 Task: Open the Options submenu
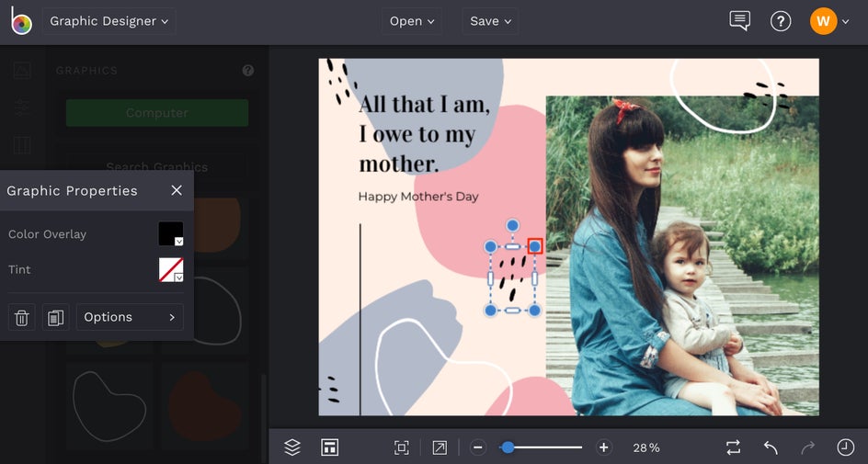[x=130, y=317]
